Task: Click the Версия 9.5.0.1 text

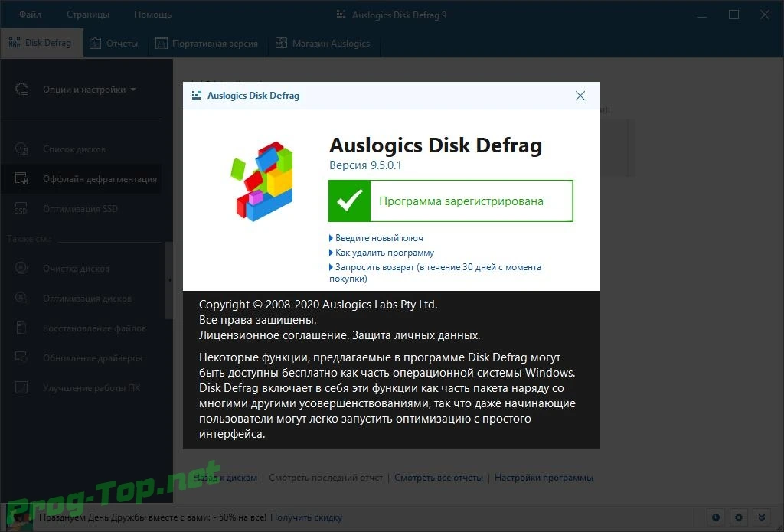Action: point(365,165)
